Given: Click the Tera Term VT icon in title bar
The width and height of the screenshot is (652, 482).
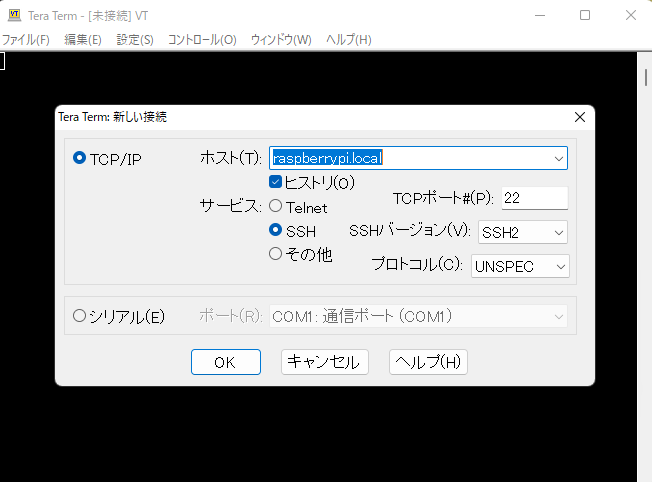Looking at the screenshot, I should [x=14, y=15].
